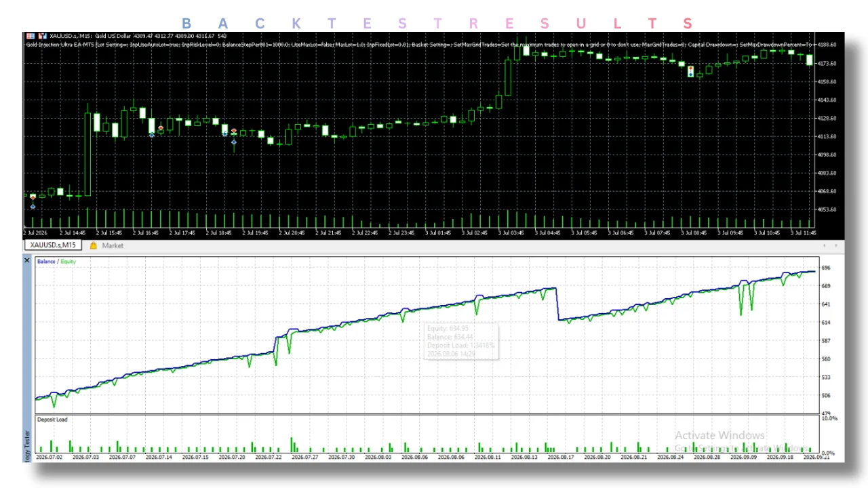This screenshot has width=868, height=488.
Task: Open the Market tab with shopping bag icon
Action: (106, 245)
